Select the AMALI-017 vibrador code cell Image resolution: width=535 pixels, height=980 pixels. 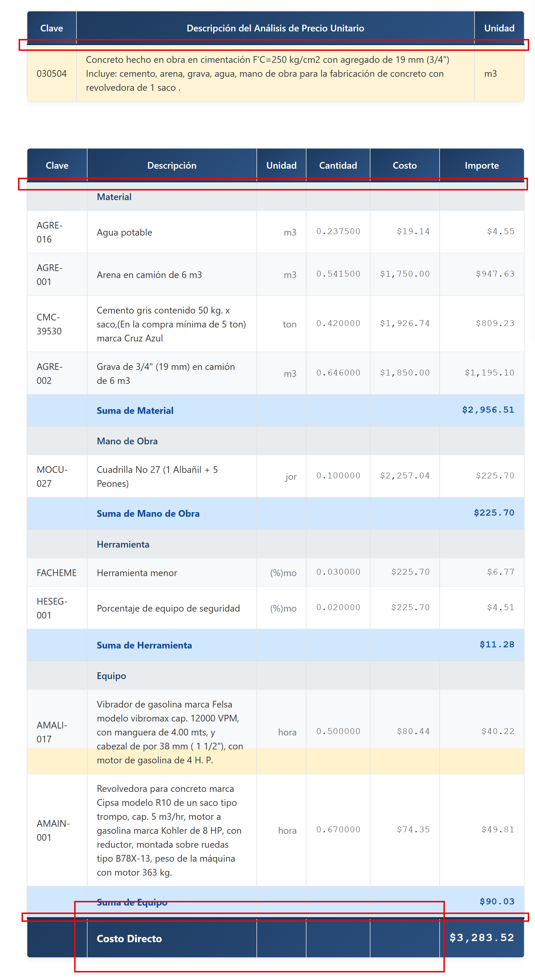tap(52, 732)
